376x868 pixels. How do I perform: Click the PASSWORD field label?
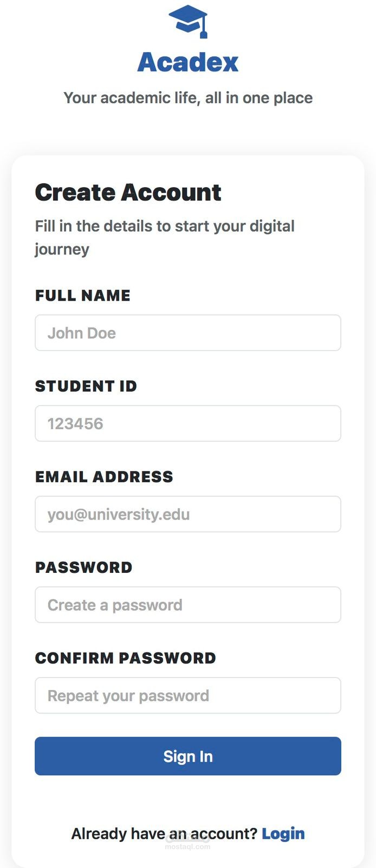(x=84, y=567)
